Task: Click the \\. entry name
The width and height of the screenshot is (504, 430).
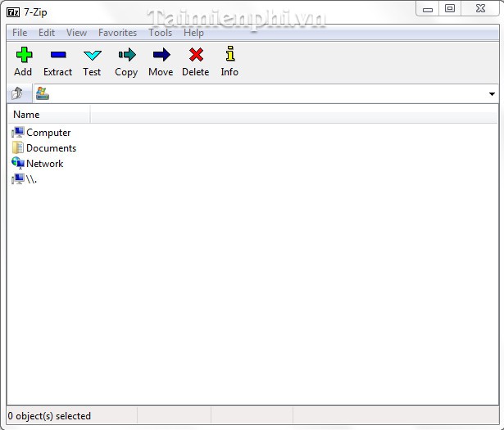Action: coord(31,179)
